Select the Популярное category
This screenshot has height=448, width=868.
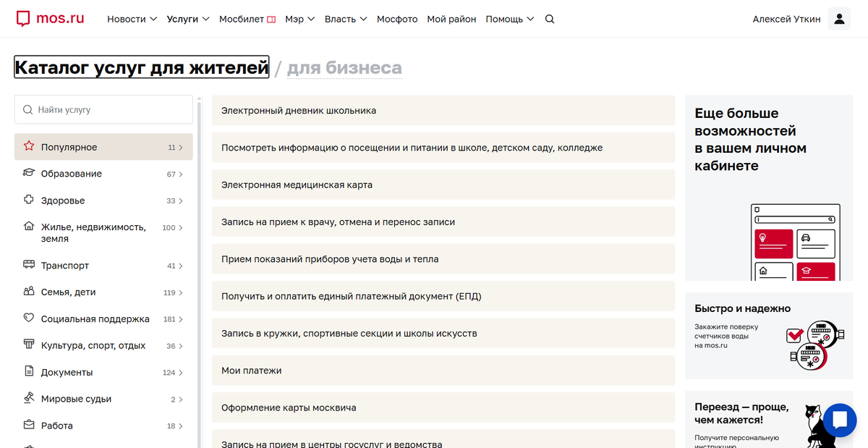(x=103, y=147)
